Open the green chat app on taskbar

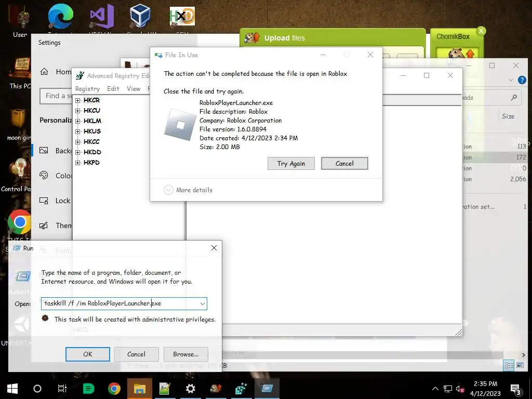[x=88, y=389]
